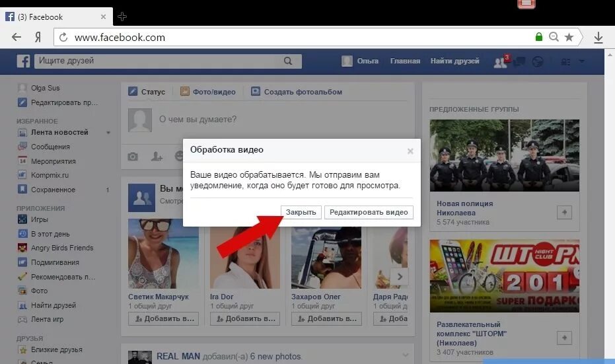Go to Главная in the top bar

[x=405, y=61]
